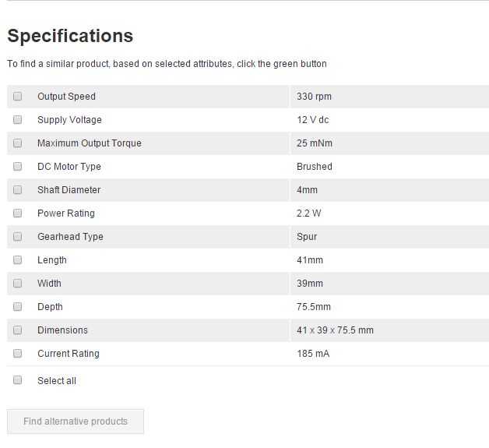Click the 41 x 39 x 75.5 mm value
This screenshot has height=448, width=489.
(x=335, y=330)
